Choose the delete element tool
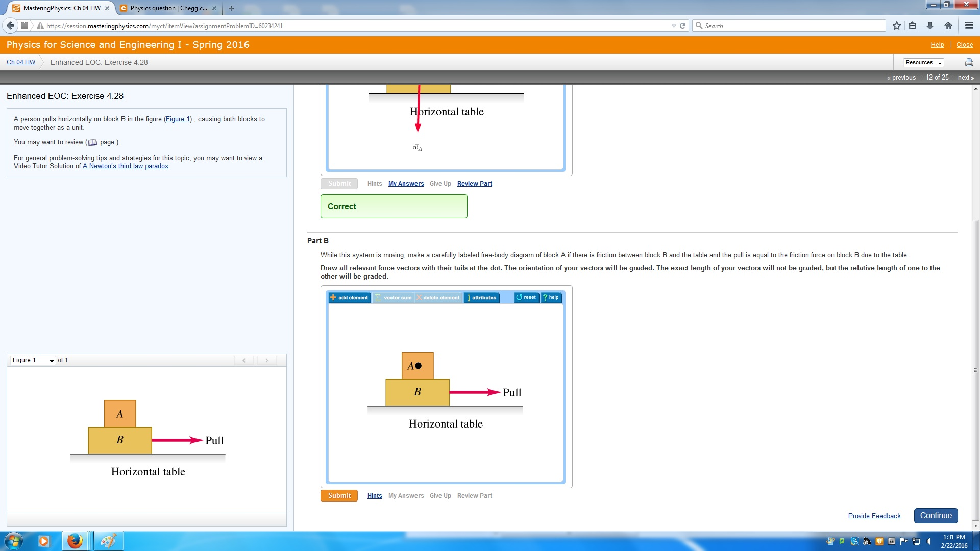 pos(438,297)
